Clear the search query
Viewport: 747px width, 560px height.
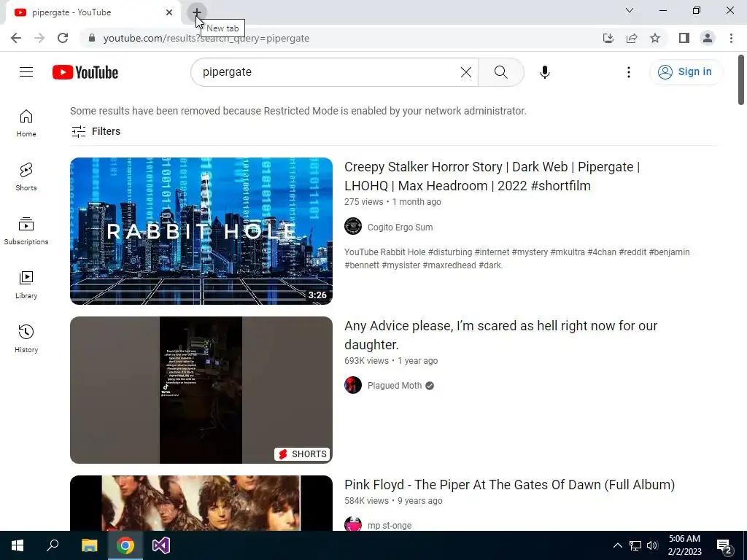466,72
